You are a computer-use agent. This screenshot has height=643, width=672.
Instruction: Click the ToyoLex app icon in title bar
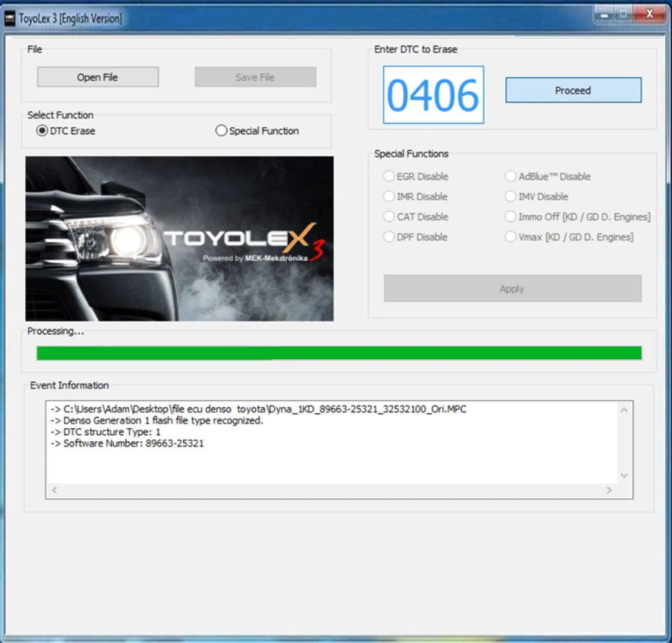10,19
